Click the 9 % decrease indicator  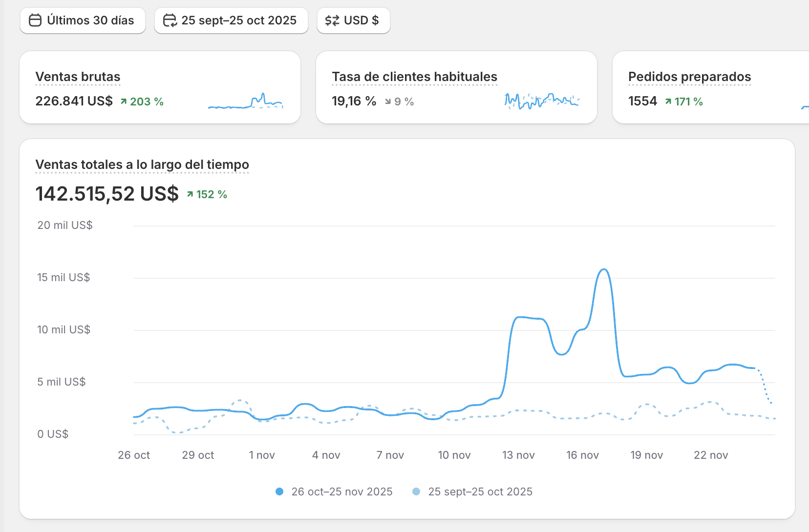tap(399, 102)
